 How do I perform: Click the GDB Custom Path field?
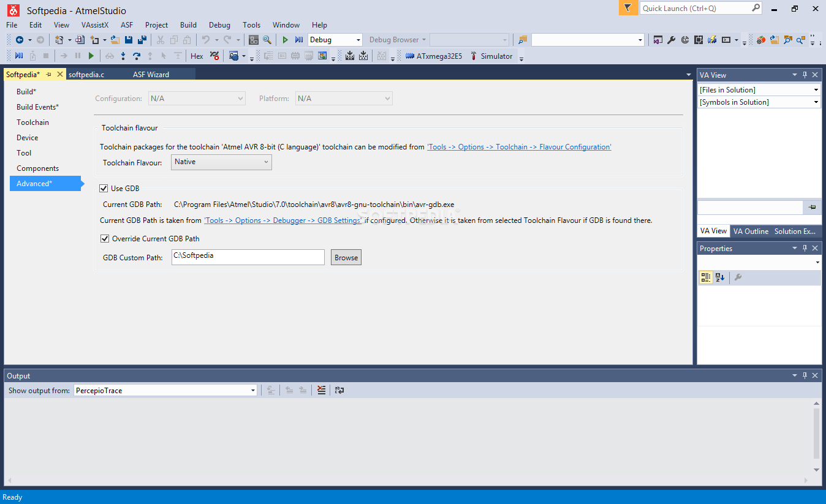tap(248, 257)
